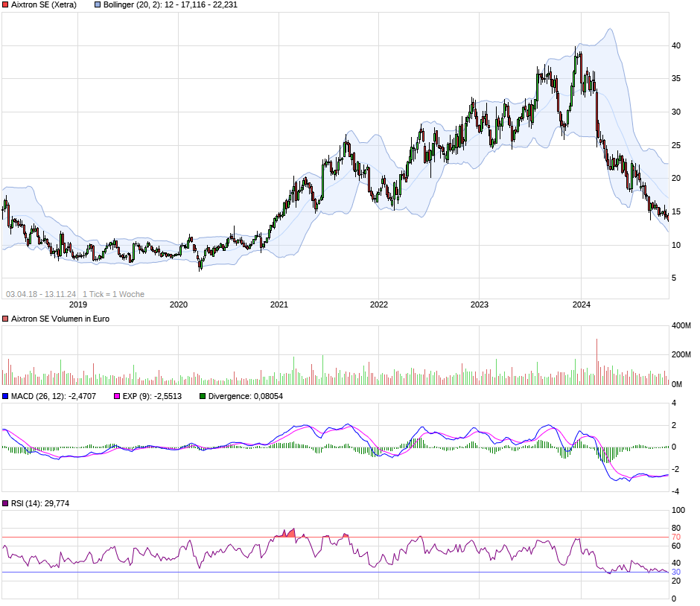
Task: Click the RSI axis value 100
Action: (x=678, y=511)
